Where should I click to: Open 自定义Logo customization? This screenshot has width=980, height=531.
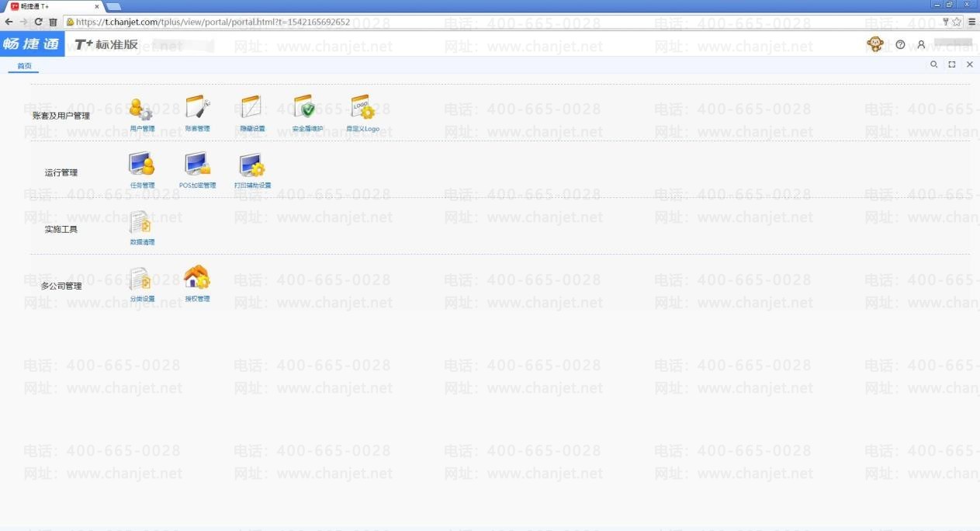pyautogui.click(x=363, y=115)
